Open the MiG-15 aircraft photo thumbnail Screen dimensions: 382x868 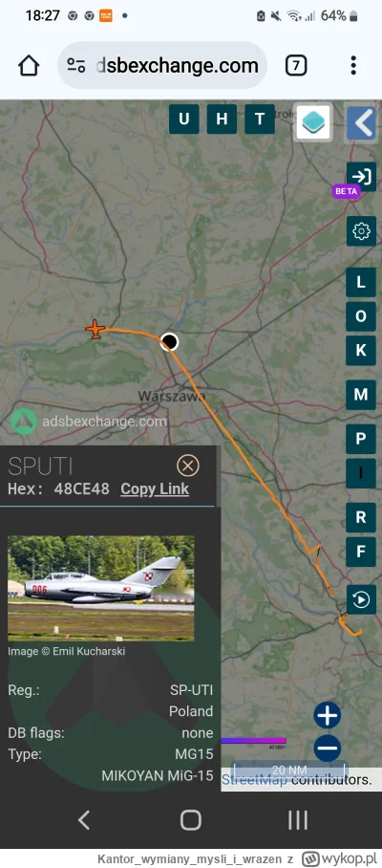(101, 588)
